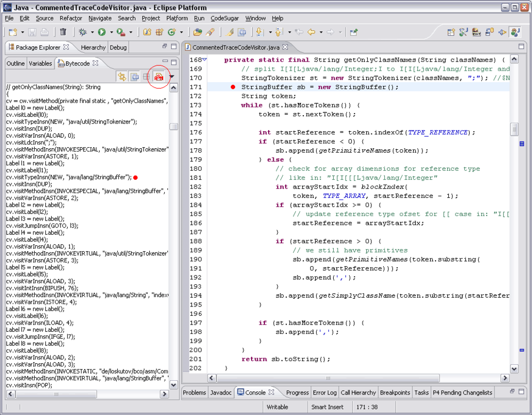Jump to Previous Annotation with arrow icon
The width and height of the screenshot is (532, 415).
(279, 33)
